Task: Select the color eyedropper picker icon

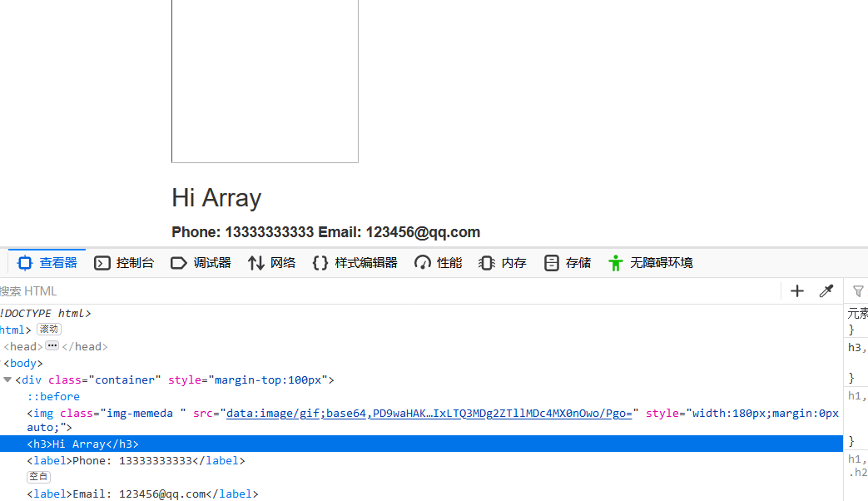Action: [x=826, y=290]
